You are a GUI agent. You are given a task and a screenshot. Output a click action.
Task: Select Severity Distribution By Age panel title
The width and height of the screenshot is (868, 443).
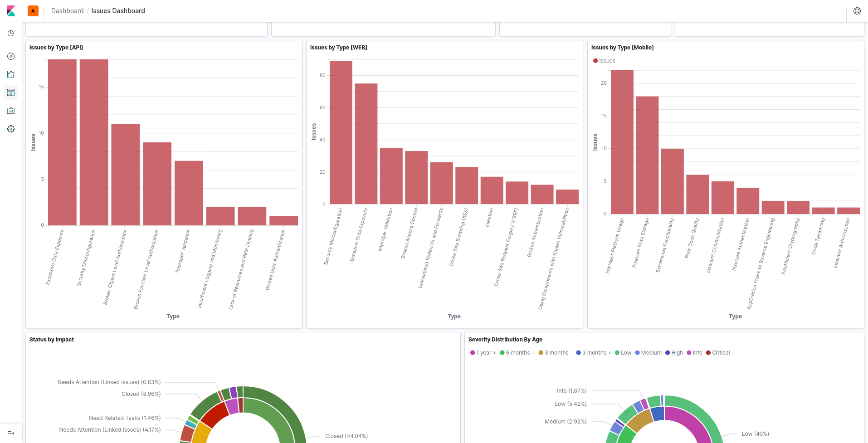coord(505,340)
